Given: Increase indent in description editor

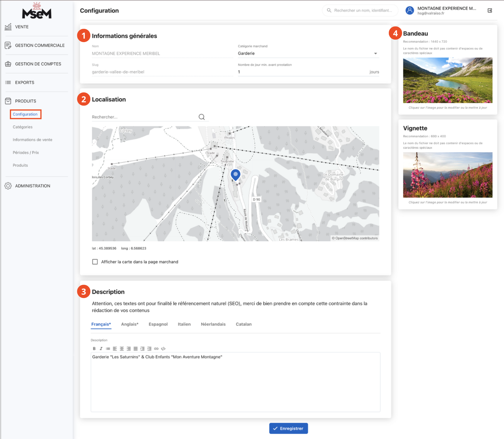Looking at the screenshot, I should (x=142, y=348).
